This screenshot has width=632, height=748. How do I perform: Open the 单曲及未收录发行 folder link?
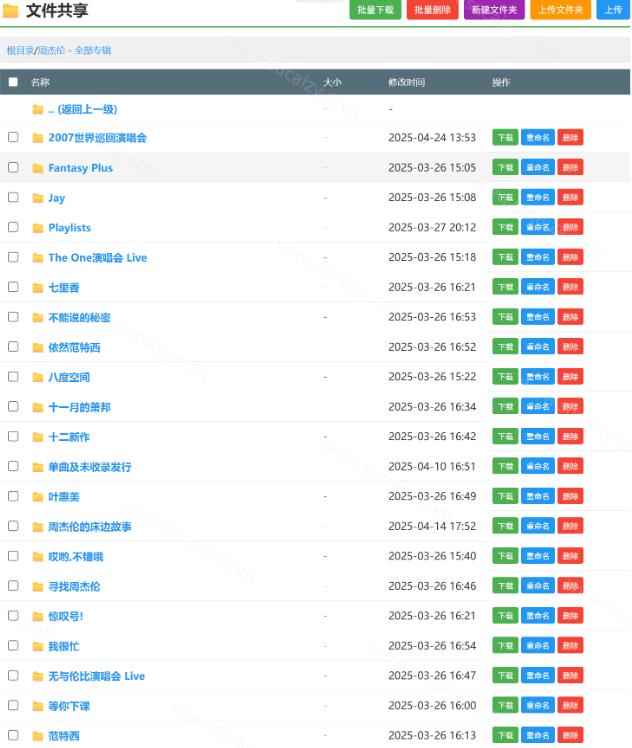pos(90,467)
